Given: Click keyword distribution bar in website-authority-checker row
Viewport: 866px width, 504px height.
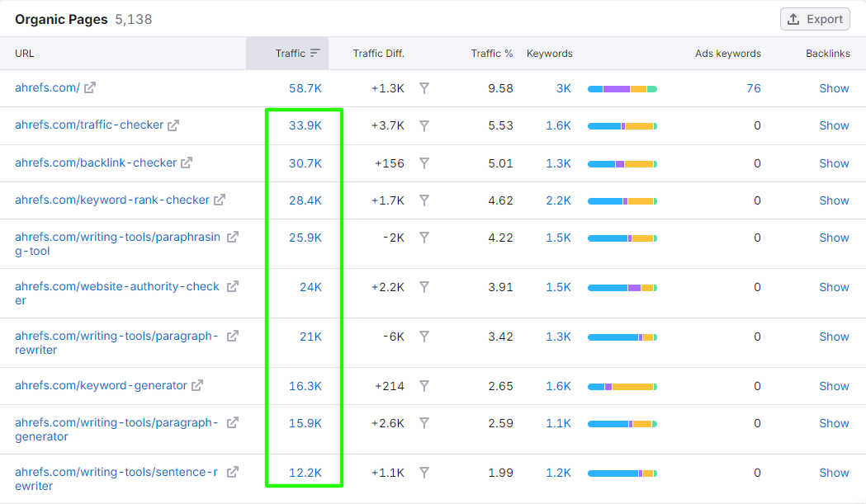Looking at the screenshot, I should tap(622, 288).
